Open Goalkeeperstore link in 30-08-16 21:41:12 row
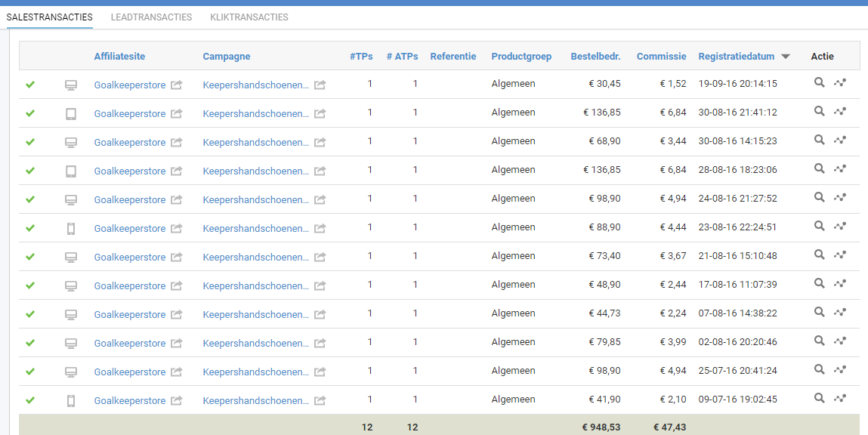The height and width of the screenshot is (435, 868). 129,114
